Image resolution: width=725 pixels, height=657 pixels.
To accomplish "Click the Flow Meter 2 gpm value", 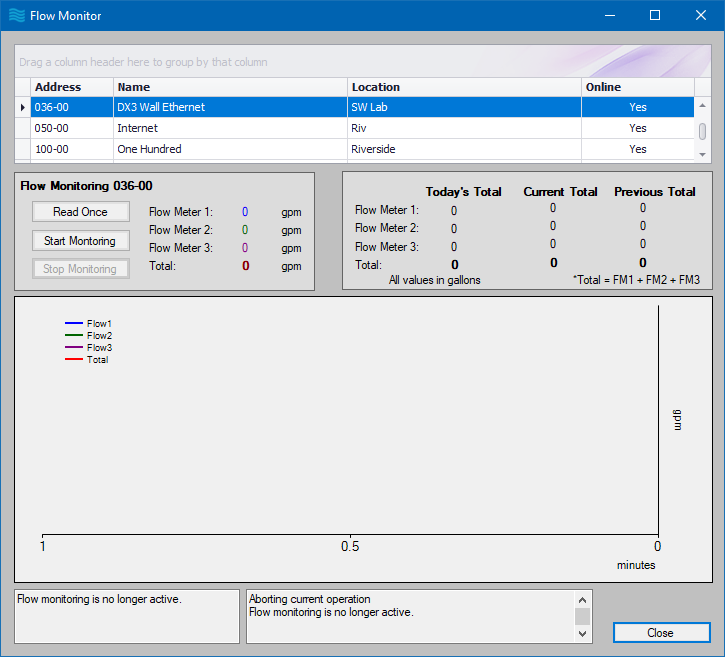I will [245, 230].
